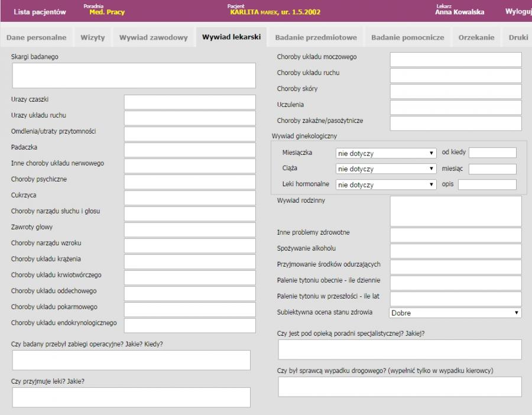The image size is (532, 415).
Task: Select the Choroby układu krążenia field
Action: pyautogui.click(x=190, y=262)
